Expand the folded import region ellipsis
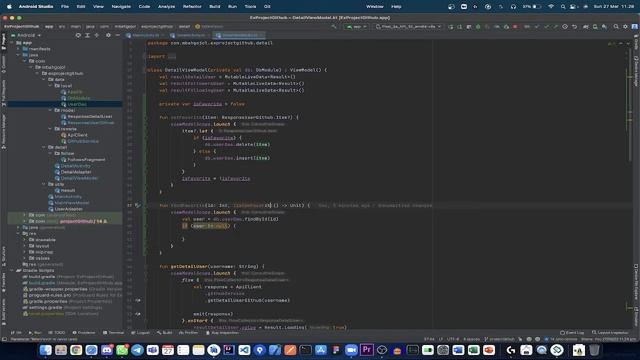Image resolution: width=640 pixels, height=360 pixels. click(x=172, y=56)
